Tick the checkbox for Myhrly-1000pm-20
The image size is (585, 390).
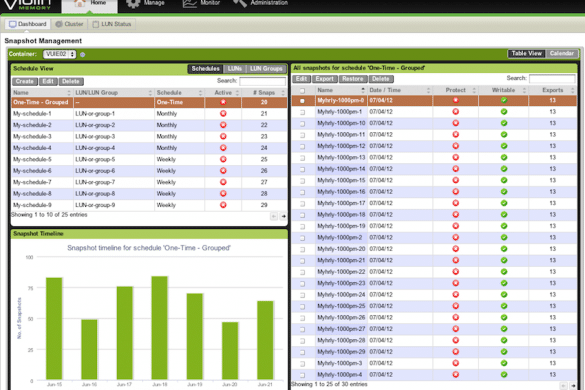[302, 249]
